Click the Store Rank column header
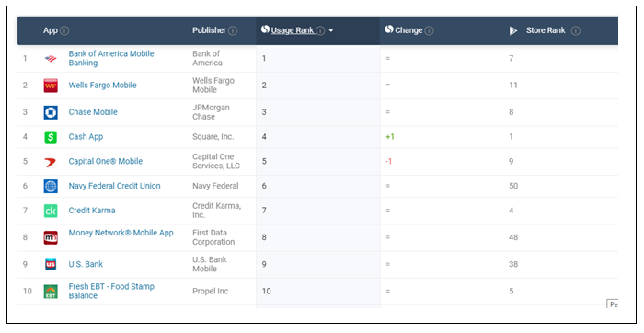Image resolution: width=644 pixels, height=333 pixels. (546, 30)
